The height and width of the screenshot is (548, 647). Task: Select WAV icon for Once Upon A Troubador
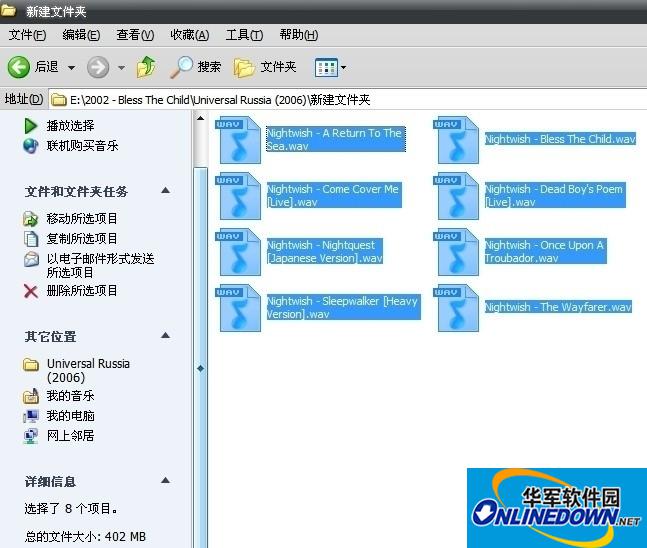click(x=456, y=252)
